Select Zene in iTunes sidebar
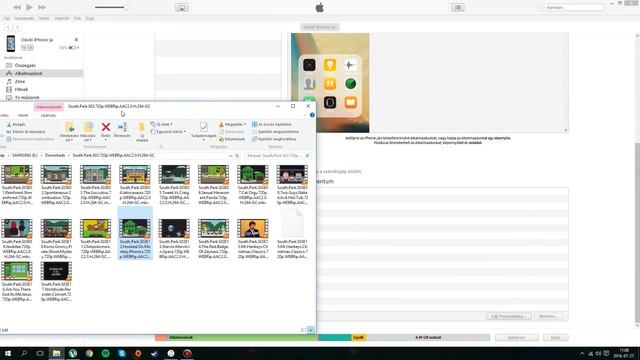 pos(20,82)
